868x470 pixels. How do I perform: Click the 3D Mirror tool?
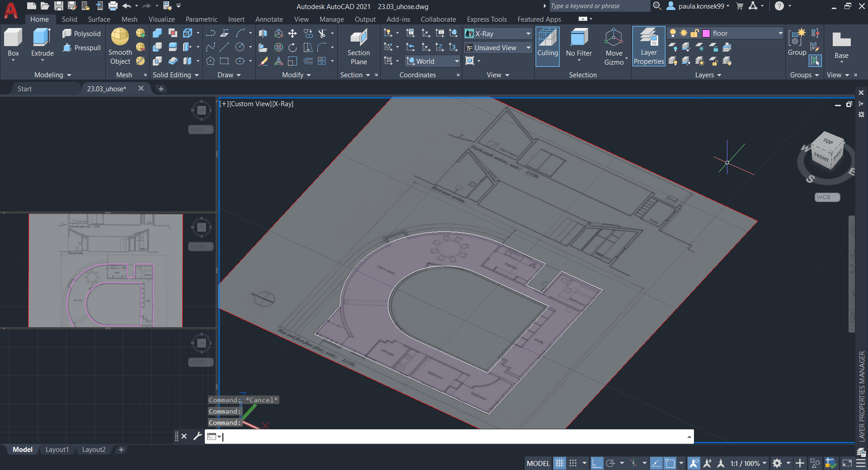[263, 33]
